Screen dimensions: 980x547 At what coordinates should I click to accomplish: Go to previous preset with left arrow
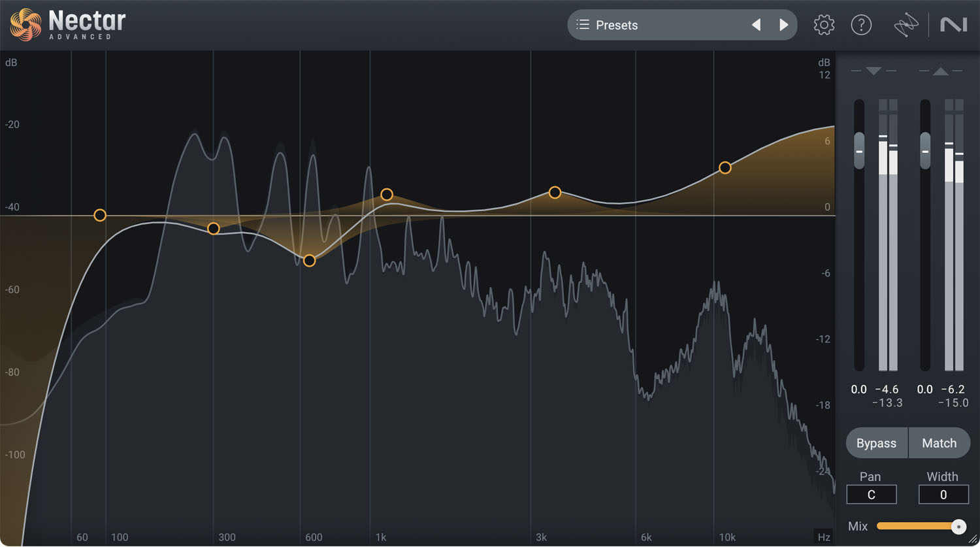click(757, 25)
